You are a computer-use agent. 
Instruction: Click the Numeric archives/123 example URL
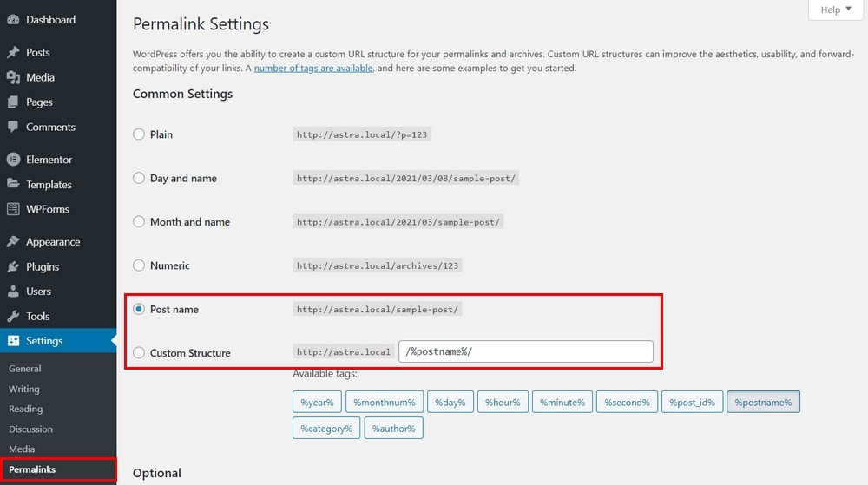pyautogui.click(x=378, y=265)
